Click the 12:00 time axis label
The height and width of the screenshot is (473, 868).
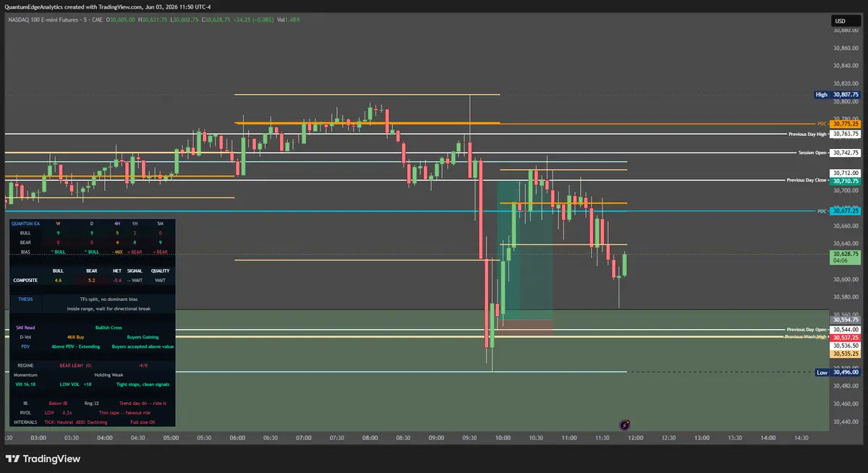(637, 438)
